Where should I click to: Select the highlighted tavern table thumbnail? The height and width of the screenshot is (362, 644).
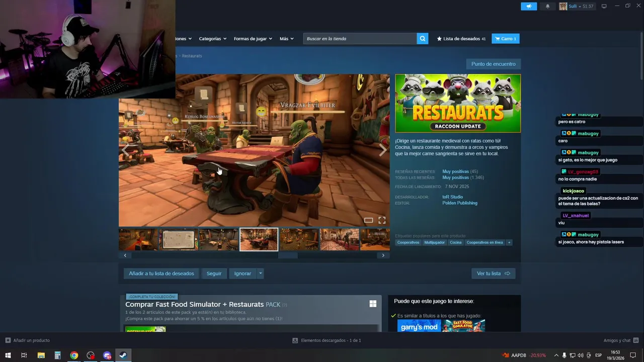259,239
